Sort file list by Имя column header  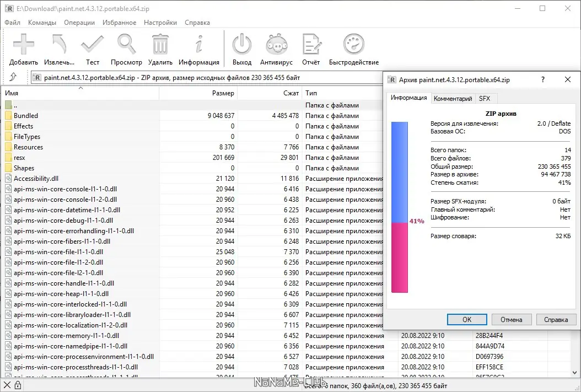coord(80,93)
